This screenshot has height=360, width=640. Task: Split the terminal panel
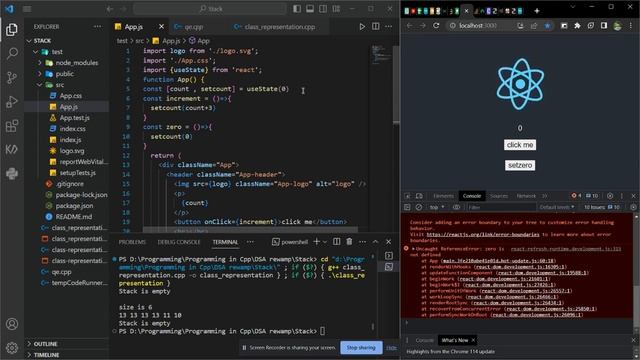(x=337, y=242)
